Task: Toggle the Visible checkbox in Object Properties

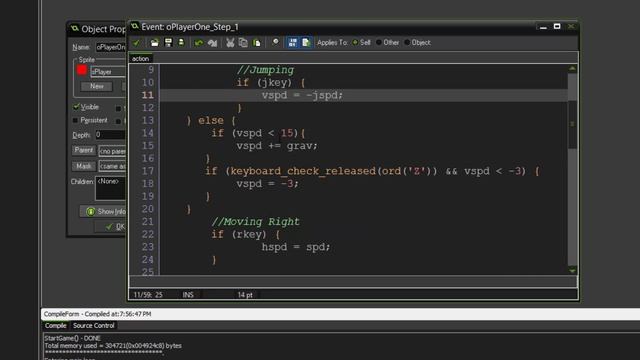Action: click(x=76, y=107)
